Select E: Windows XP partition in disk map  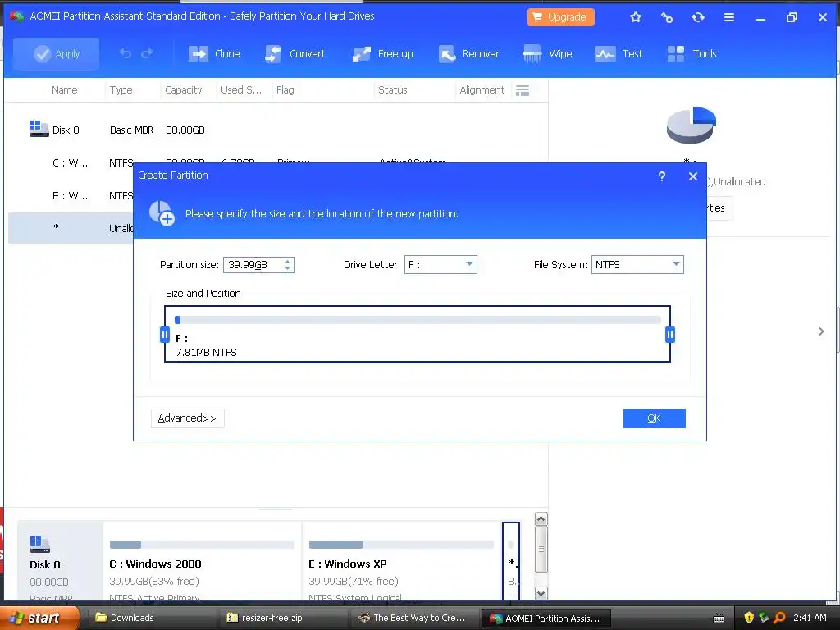point(401,561)
